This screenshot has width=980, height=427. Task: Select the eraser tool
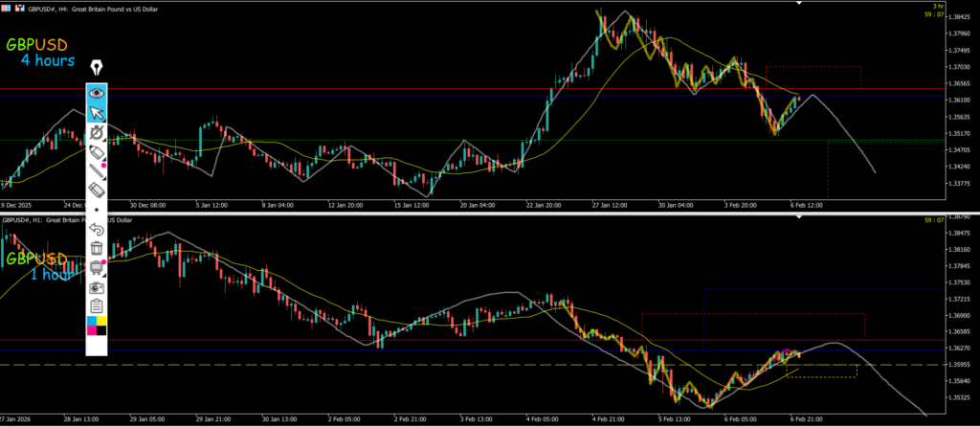[97, 191]
